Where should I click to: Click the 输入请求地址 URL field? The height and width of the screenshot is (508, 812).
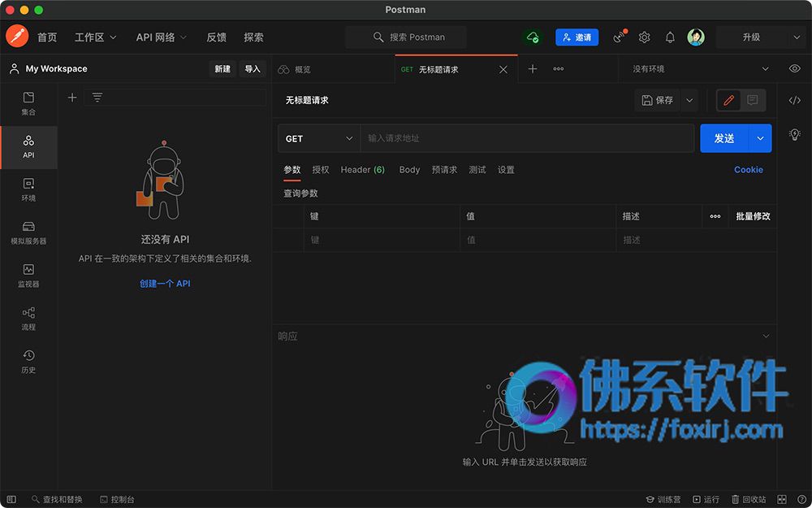tap(527, 138)
